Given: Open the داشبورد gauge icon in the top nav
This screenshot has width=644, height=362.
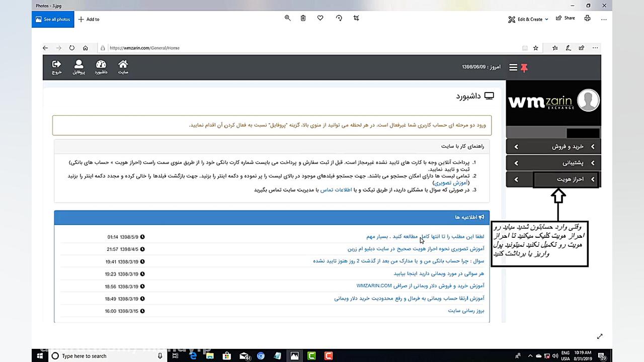Looking at the screenshot, I should tap(101, 67).
